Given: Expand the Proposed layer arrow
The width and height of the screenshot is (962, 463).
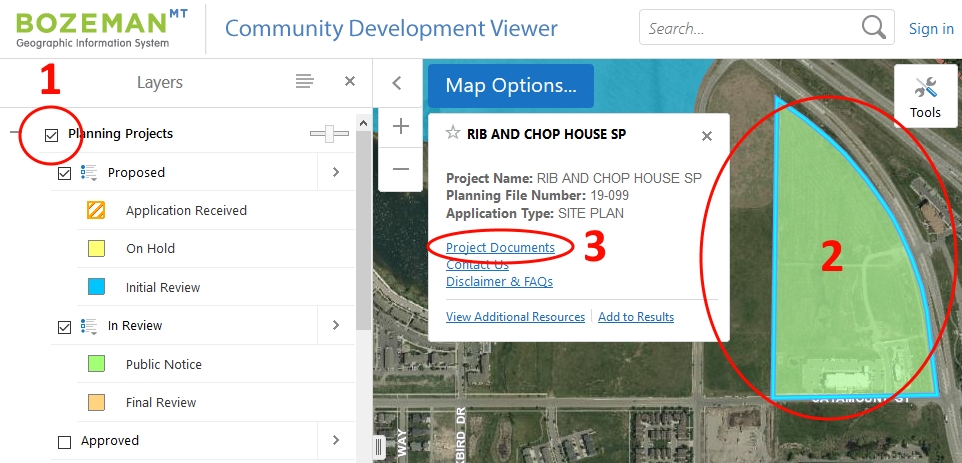Looking at the screenshot, I should [336, 173].
